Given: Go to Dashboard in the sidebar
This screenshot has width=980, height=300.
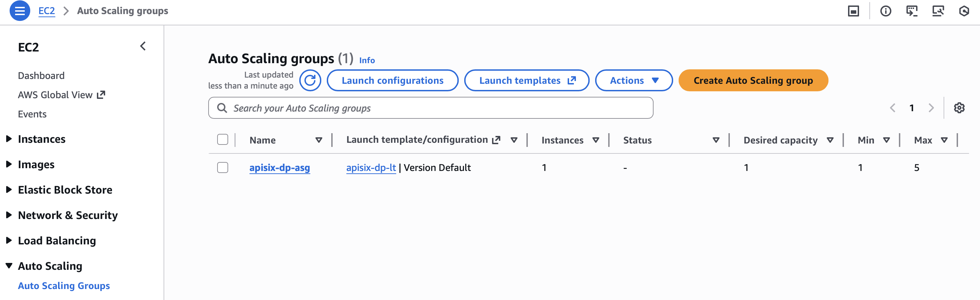Looking at the screenshot, I should click(x=41, y=76).
